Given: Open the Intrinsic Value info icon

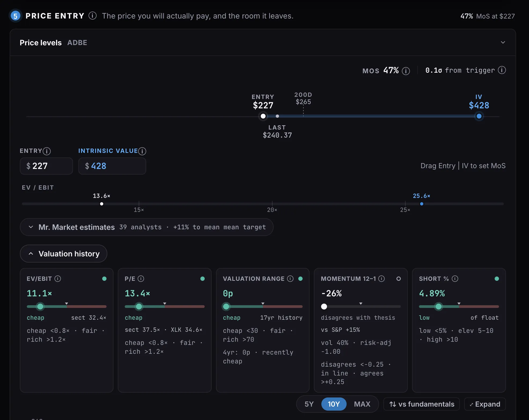Looking at the screenshot, I should [142, 151].
